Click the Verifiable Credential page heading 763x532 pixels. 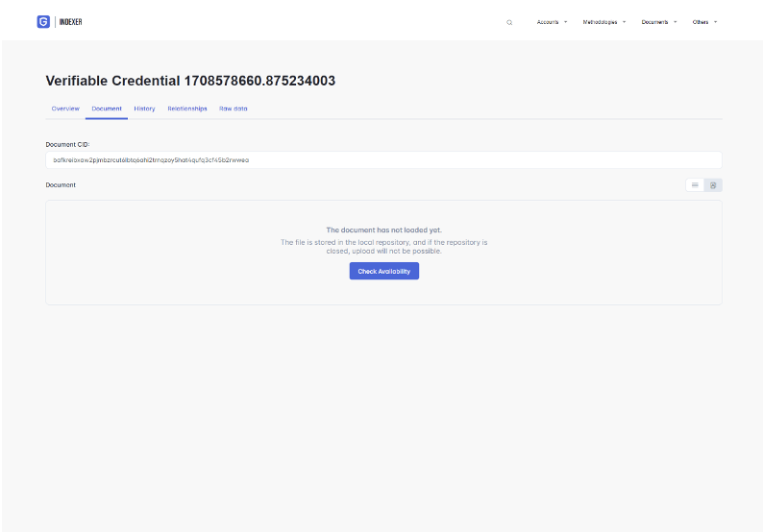pyautogui.click(x=190, y=81)
